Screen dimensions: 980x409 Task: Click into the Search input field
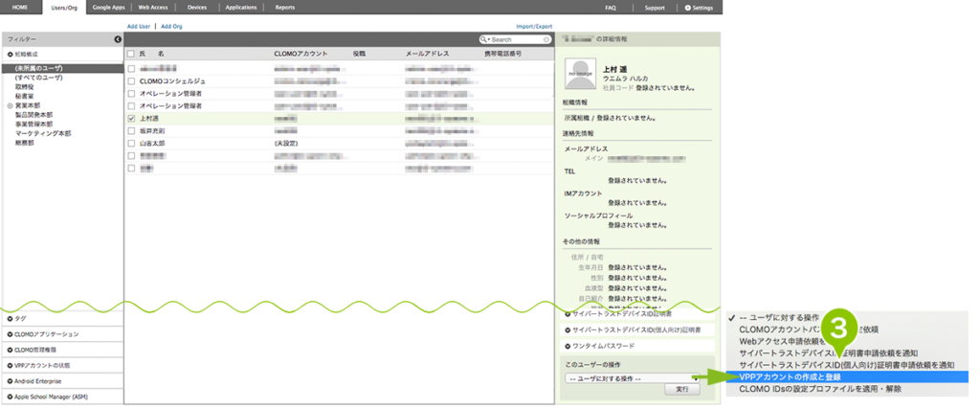pyautogui.click(x=517, y=40)
